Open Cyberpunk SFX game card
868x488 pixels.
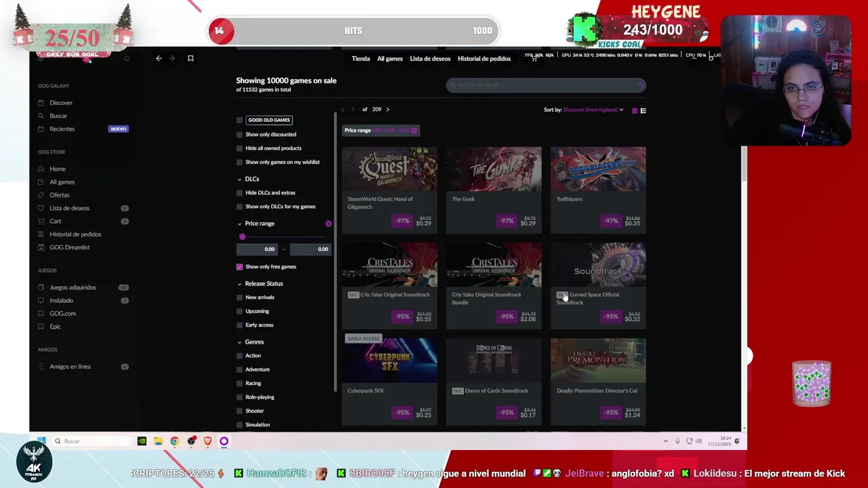point(389,381)
